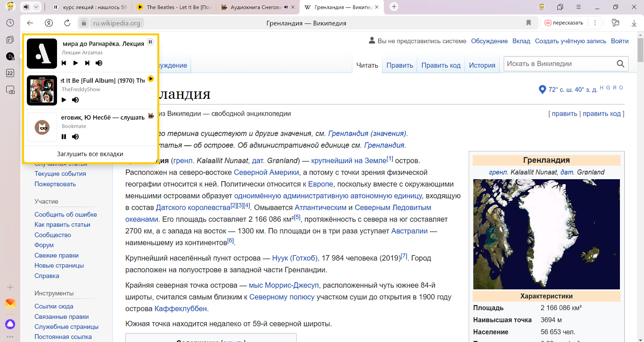Play the Arzamas lecture

(75, 63)
